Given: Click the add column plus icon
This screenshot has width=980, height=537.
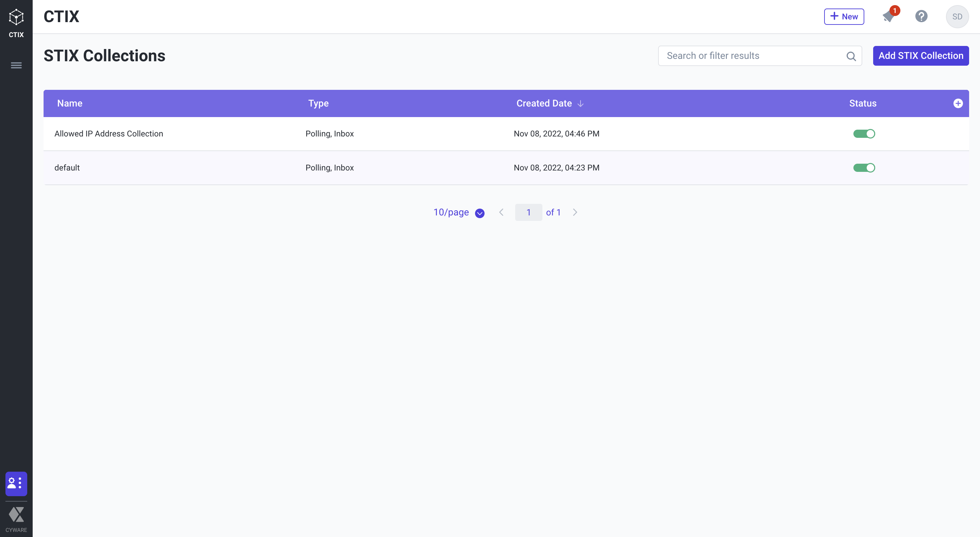Looking at the screenshot, I should pos(958,103).
